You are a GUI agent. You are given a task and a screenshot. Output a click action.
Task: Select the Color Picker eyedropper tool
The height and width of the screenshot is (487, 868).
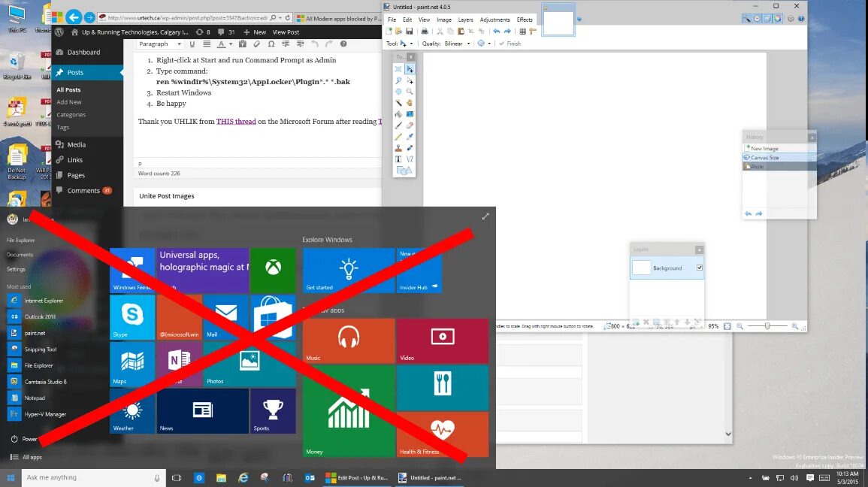[x=410, y=136]
